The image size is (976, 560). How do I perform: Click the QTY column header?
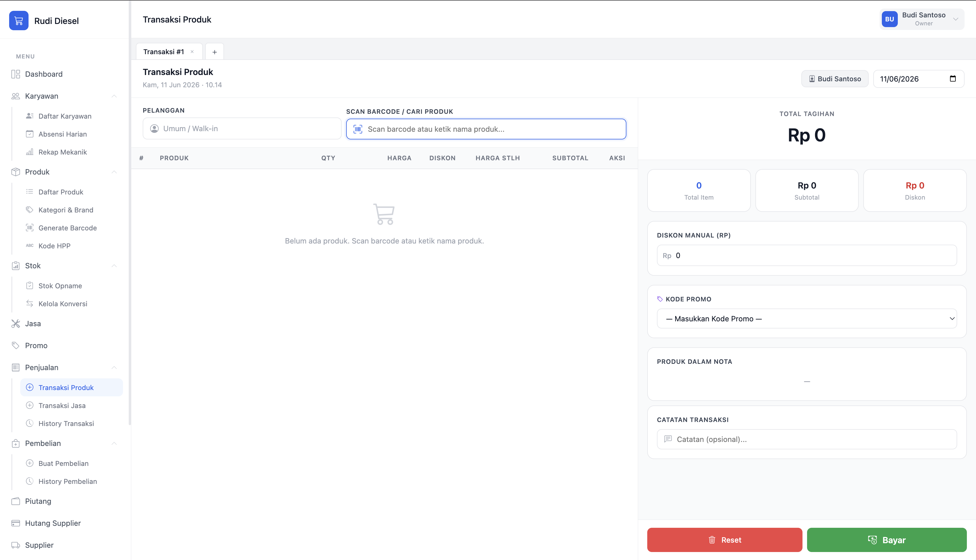pyautogui.click(x=328, y=158)
